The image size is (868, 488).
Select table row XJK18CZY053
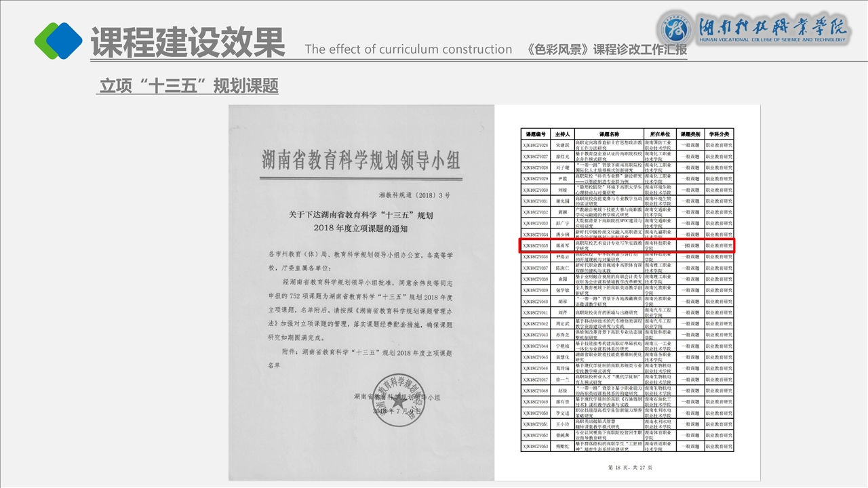[x=627, y=446]
